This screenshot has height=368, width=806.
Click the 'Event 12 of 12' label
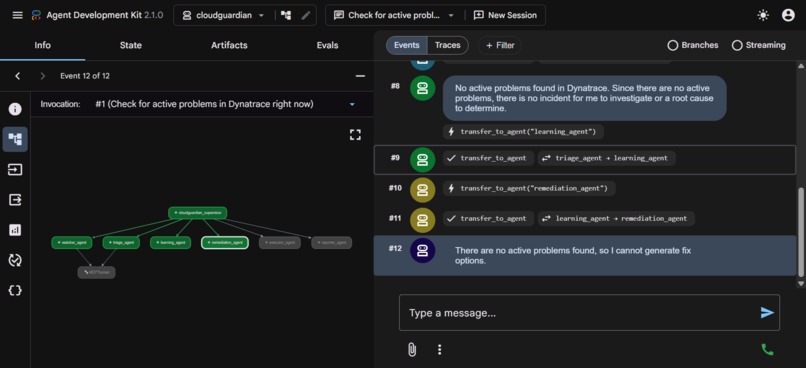[85, 76]
